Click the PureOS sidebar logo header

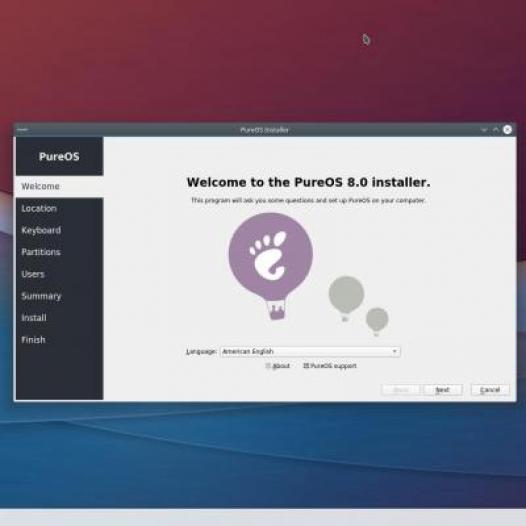(59, 156)
